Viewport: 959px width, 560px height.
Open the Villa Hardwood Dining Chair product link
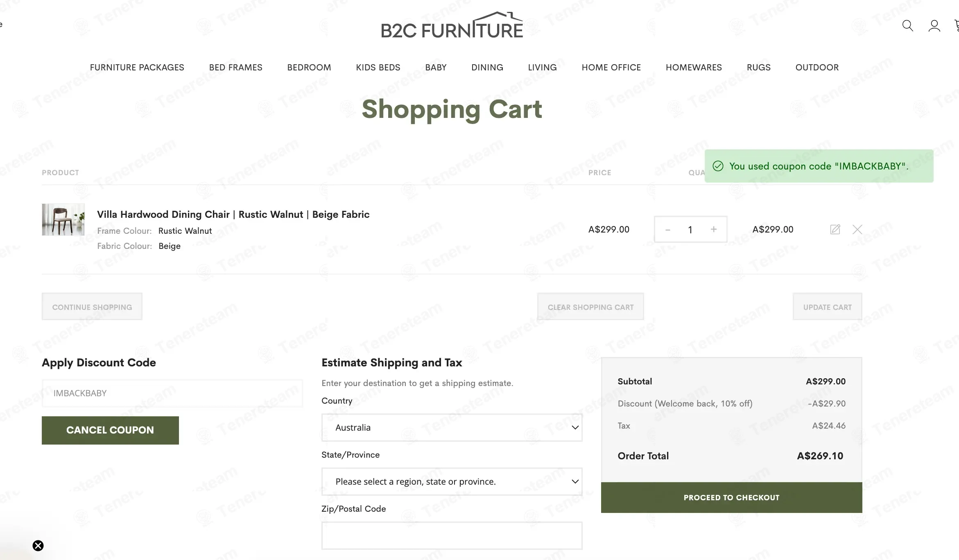(x=233, y=215)
